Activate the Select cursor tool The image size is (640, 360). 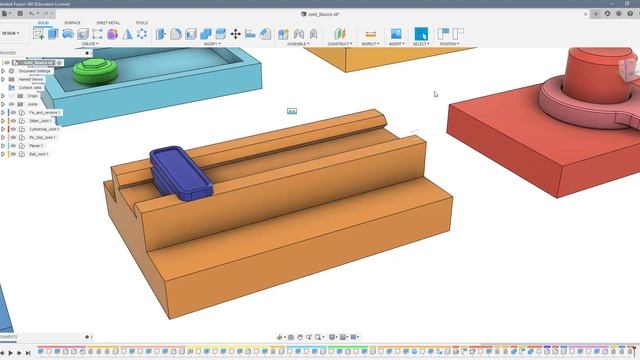click(421, 34)
